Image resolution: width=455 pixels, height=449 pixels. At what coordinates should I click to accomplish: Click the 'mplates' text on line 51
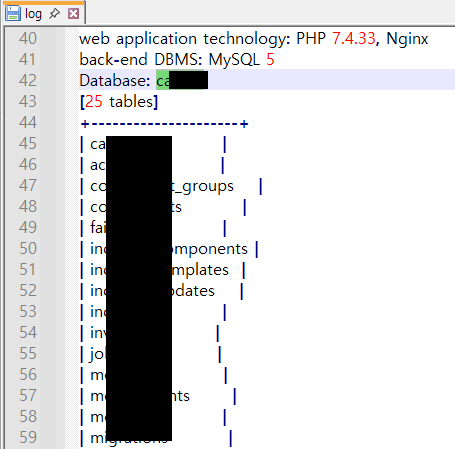click(200, 271)
